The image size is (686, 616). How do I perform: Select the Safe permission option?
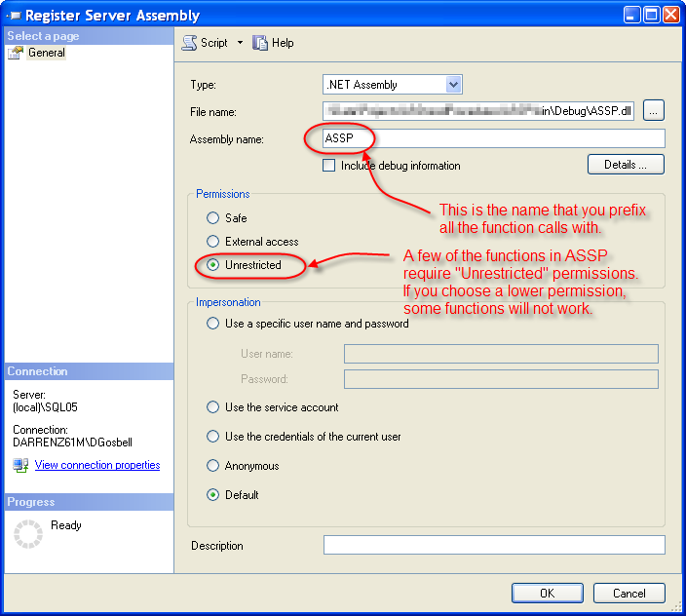pyautogui.click(x=213, y=218)
